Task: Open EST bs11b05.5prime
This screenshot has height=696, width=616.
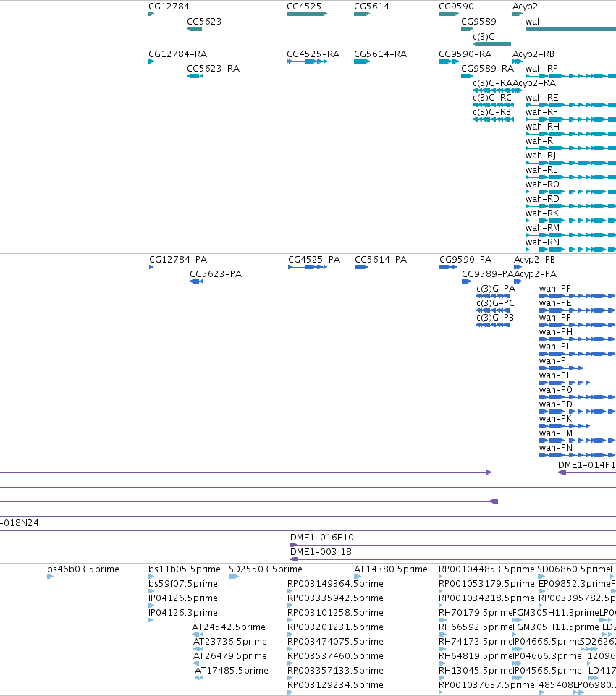Action: [x=185, y=569]
